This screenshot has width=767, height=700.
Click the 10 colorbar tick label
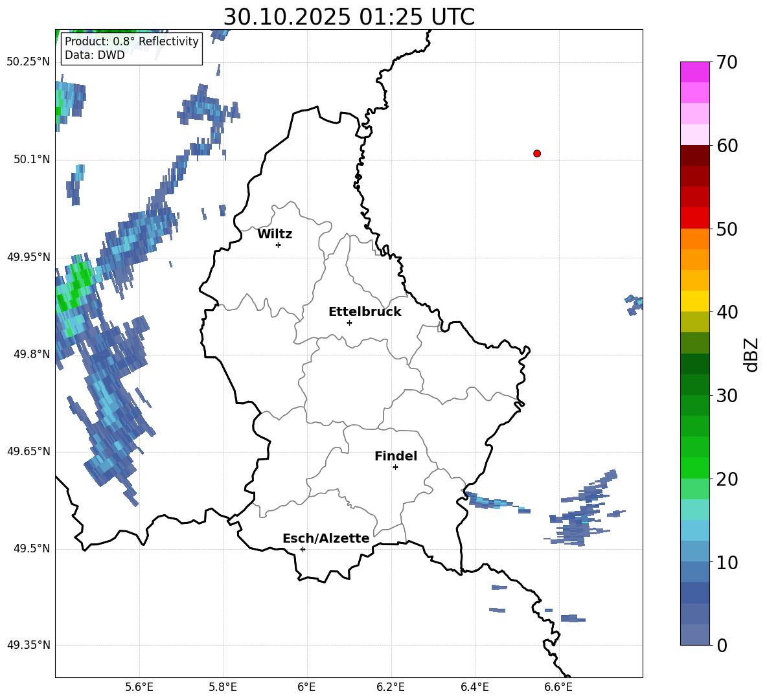coord(727,562)
